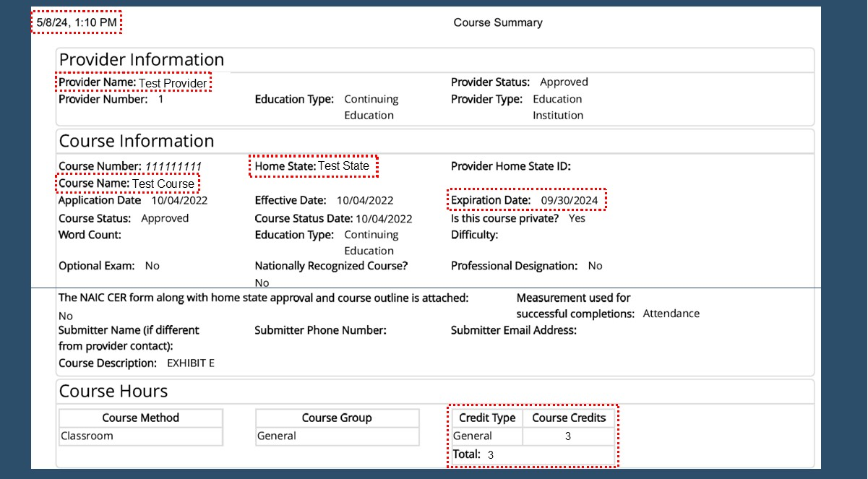The width and height of the screenshot is (868, 479).
Task: Select the Expiration Date 09/30/2024 field
Action: 526,200
